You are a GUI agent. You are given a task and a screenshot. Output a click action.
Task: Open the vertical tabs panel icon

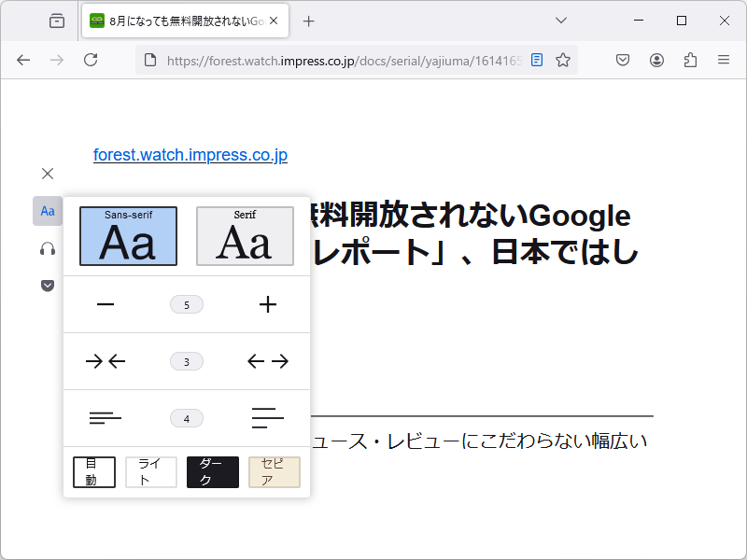(x=56, y=21)
